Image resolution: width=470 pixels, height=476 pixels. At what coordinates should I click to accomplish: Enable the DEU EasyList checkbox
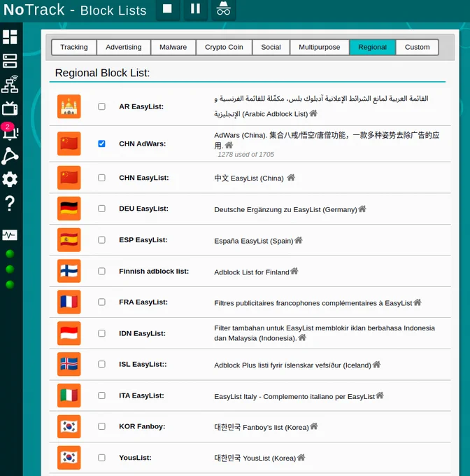point(101,209)
